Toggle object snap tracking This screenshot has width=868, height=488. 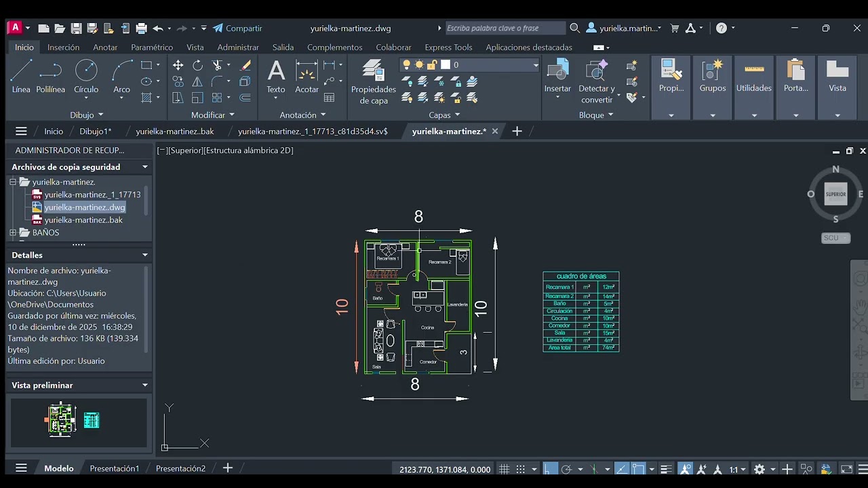coord(622,469)
